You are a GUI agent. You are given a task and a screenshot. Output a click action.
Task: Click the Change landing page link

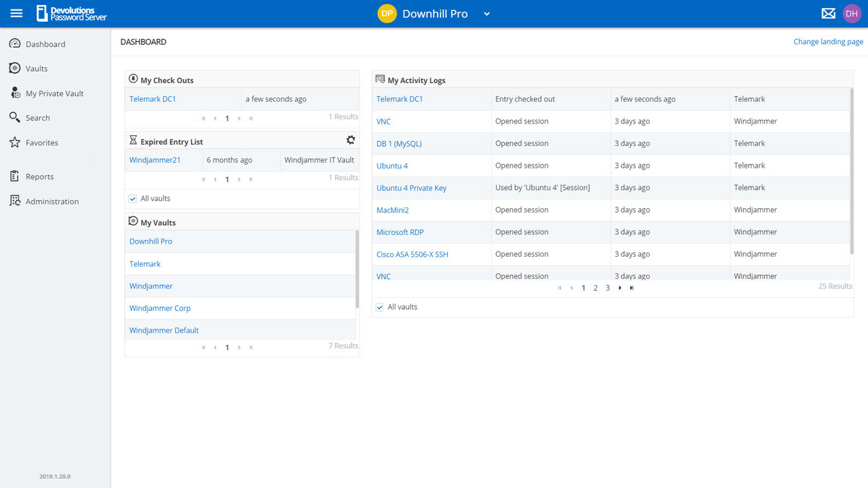(828, 42)
